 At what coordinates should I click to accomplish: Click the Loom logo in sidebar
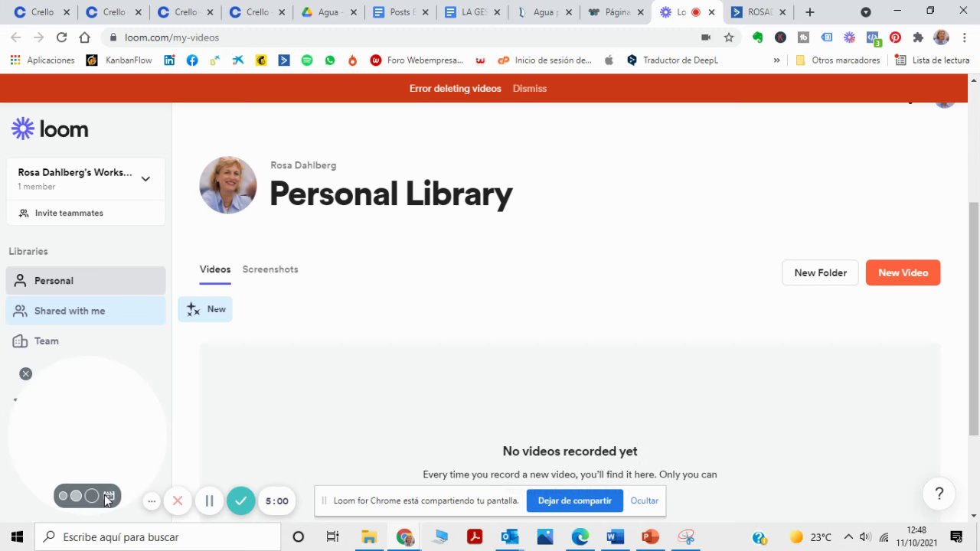coord(50,129)
